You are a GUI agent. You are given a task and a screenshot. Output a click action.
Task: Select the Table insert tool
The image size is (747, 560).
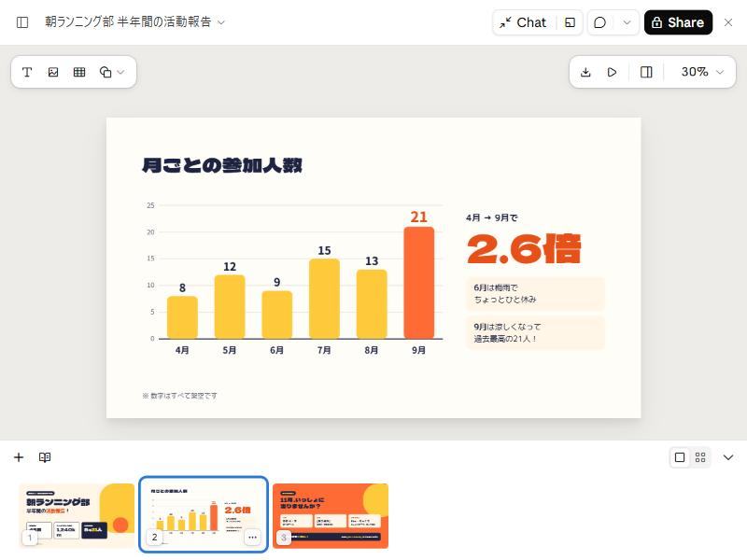pos(79,72)
